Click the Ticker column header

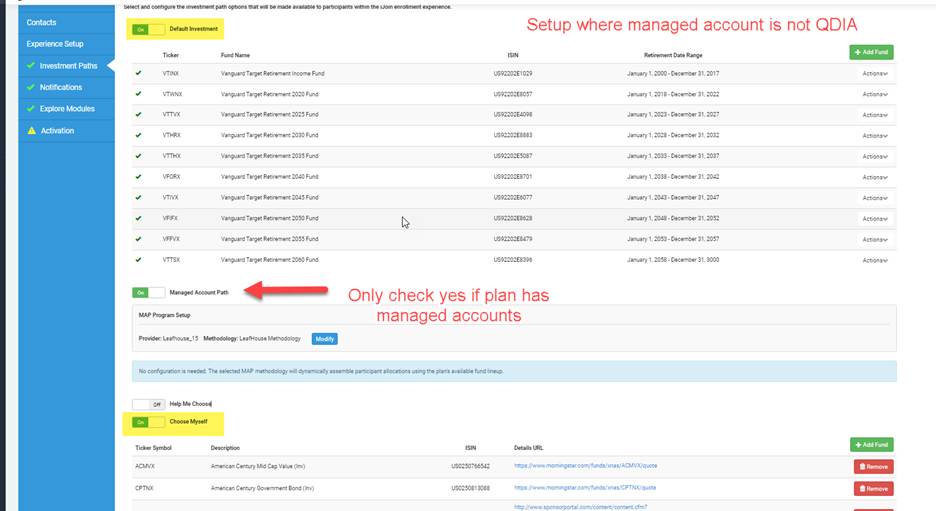click(171, 55)
